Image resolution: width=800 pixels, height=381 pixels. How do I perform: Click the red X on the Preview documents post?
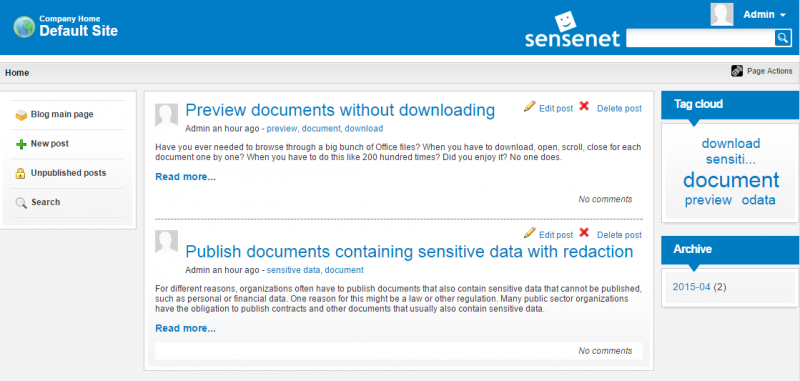pyautogui.click(x=584, y=106)
